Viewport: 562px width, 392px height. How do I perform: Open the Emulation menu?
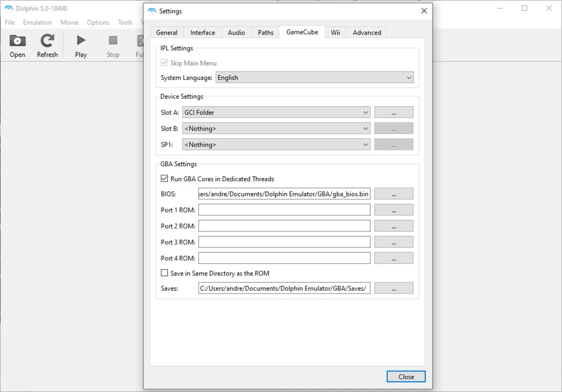click(x=37, y=23)
